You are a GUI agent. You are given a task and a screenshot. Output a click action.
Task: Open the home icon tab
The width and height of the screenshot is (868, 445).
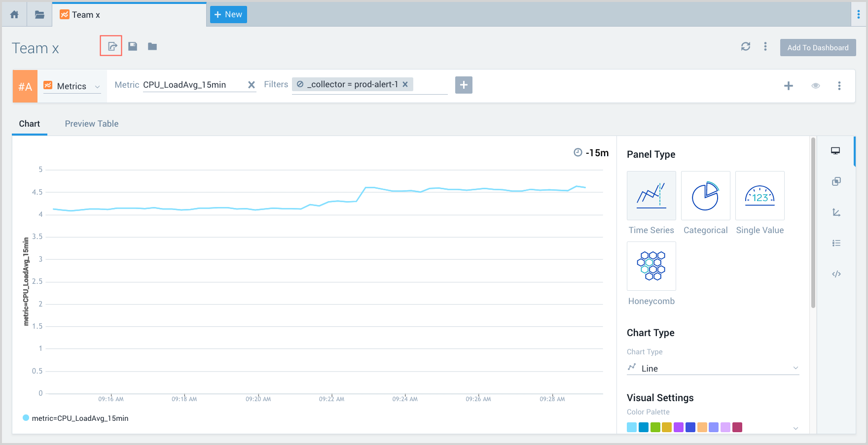pos(14,15)
